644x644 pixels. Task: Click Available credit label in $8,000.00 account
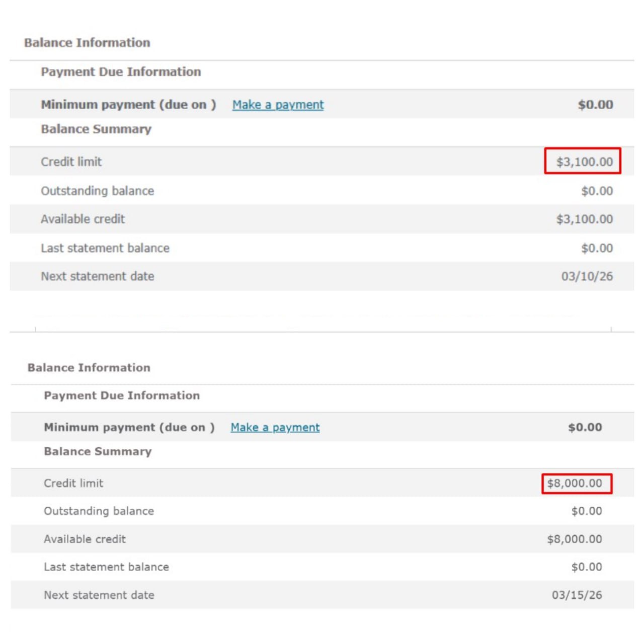tap(85, 539)
